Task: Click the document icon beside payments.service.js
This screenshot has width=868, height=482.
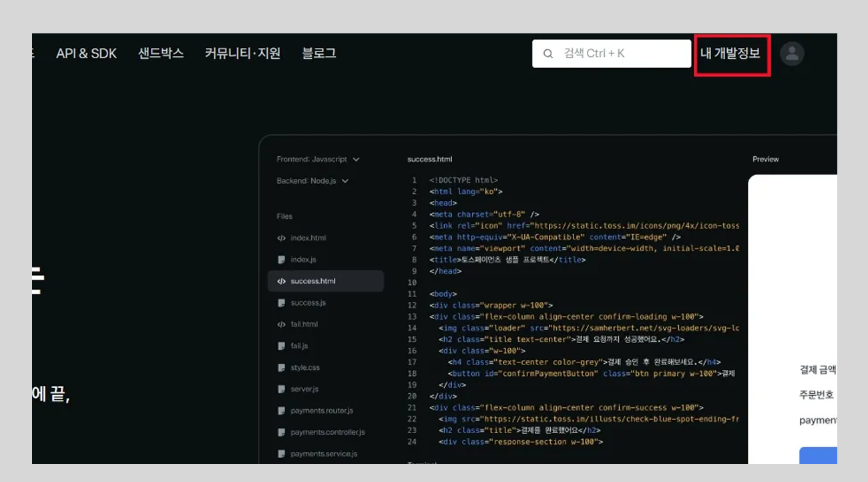Action: click(281, 453)
